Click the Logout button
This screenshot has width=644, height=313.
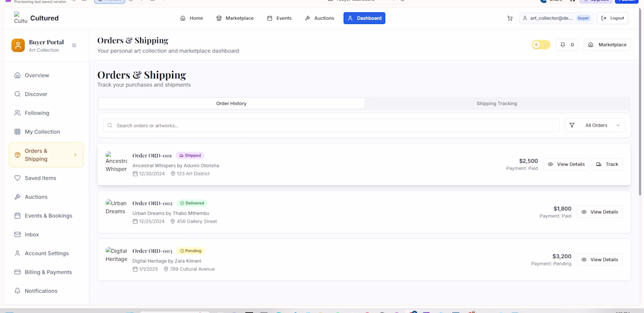pyautogui.click(x=612, y=18)
